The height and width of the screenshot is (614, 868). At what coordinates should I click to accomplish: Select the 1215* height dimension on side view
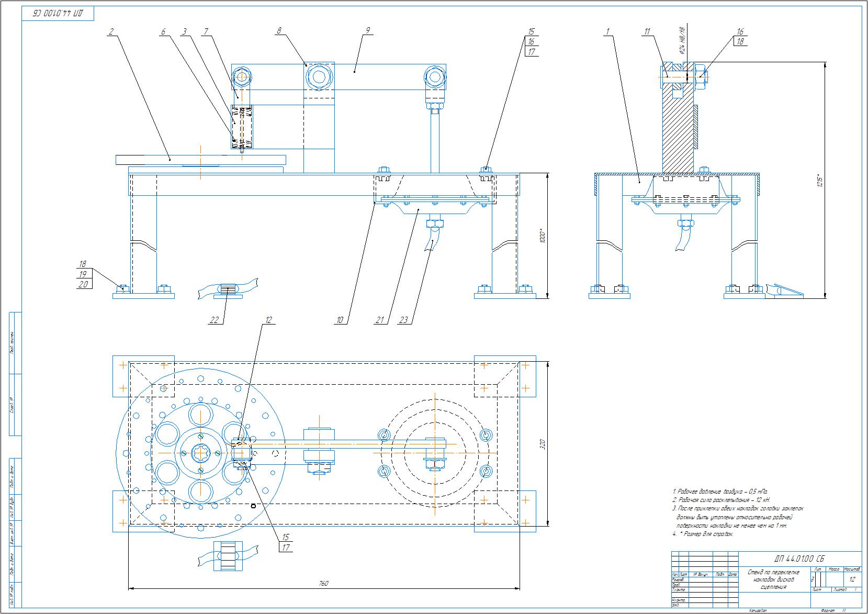pos(820,181)
